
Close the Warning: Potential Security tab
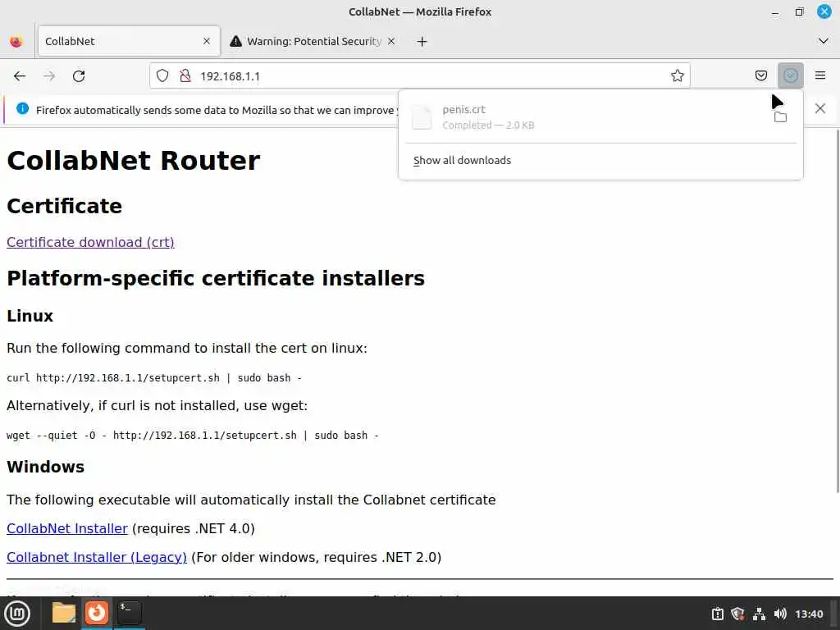point(391,41)
